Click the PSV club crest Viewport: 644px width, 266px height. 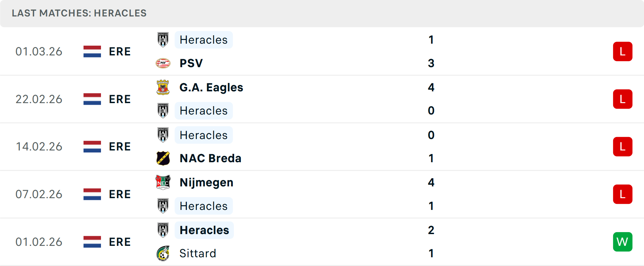(x=163, y=63)
